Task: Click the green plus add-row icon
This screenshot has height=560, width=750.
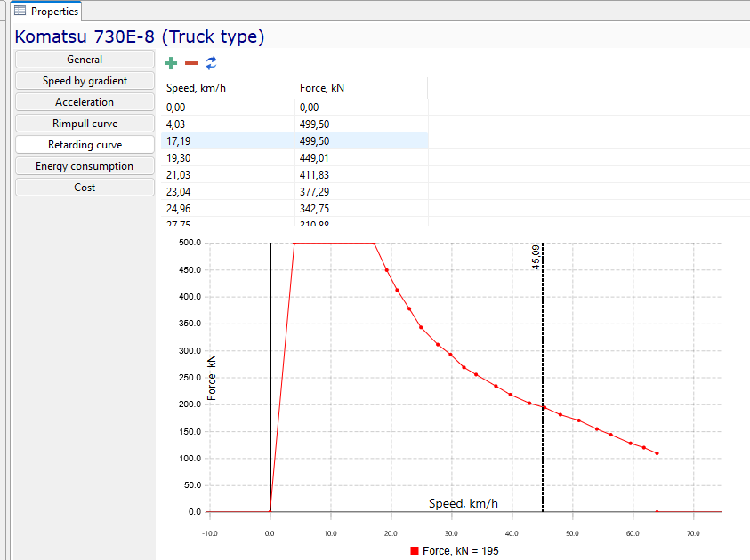Action: (x=171, y=63)
